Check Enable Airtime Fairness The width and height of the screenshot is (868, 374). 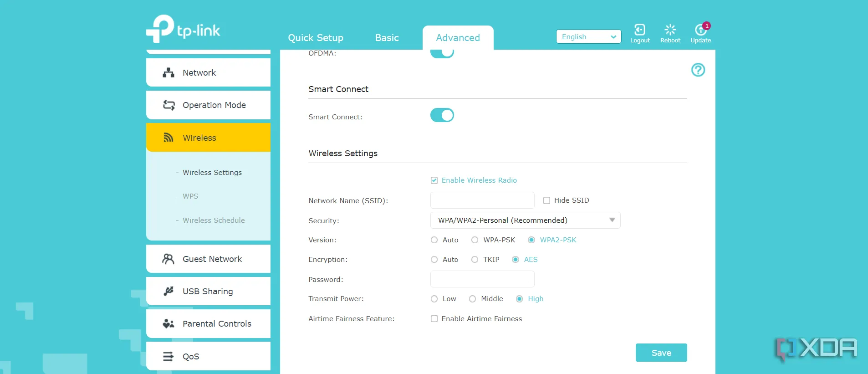[x=434, y=319]
